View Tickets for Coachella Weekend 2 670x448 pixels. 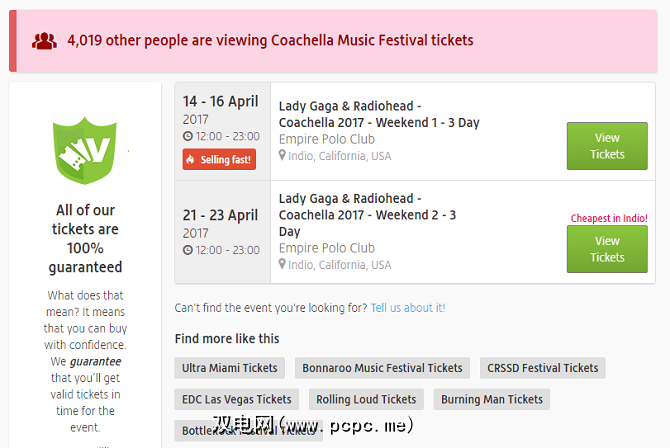(606, 249)
